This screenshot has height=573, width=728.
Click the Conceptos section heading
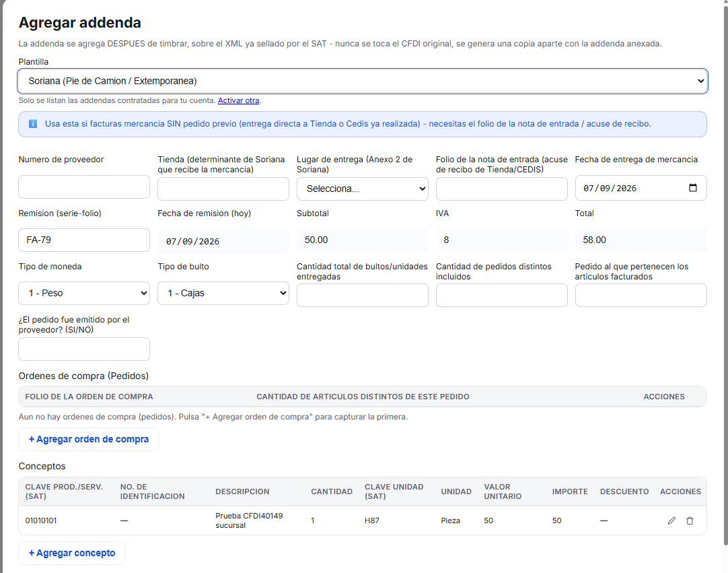[x=42, y=466]
